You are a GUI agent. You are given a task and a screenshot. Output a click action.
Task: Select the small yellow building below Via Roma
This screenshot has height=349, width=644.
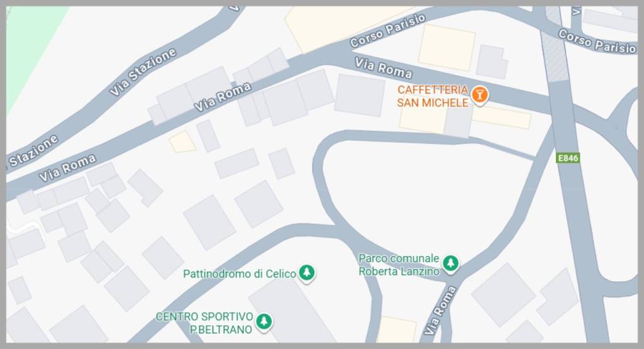pos(182,142)
